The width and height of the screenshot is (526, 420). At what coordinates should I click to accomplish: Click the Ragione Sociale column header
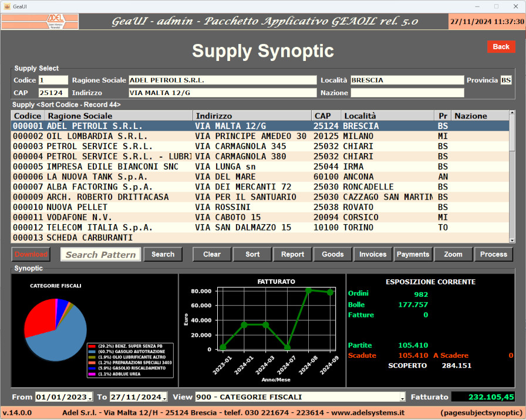[119, 116]
